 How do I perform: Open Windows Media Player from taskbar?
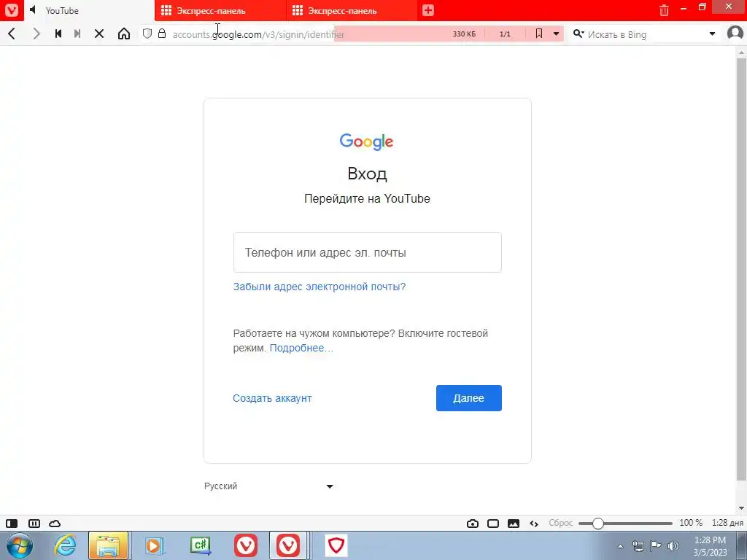point(154,545)
